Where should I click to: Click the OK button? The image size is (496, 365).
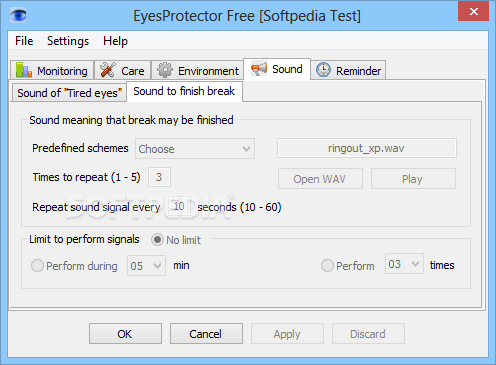(125, 333)
